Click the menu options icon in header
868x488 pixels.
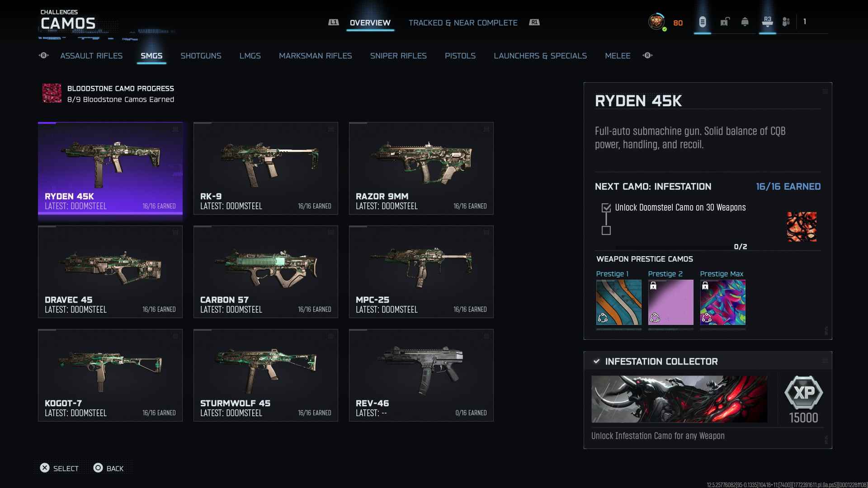(702, 22)
